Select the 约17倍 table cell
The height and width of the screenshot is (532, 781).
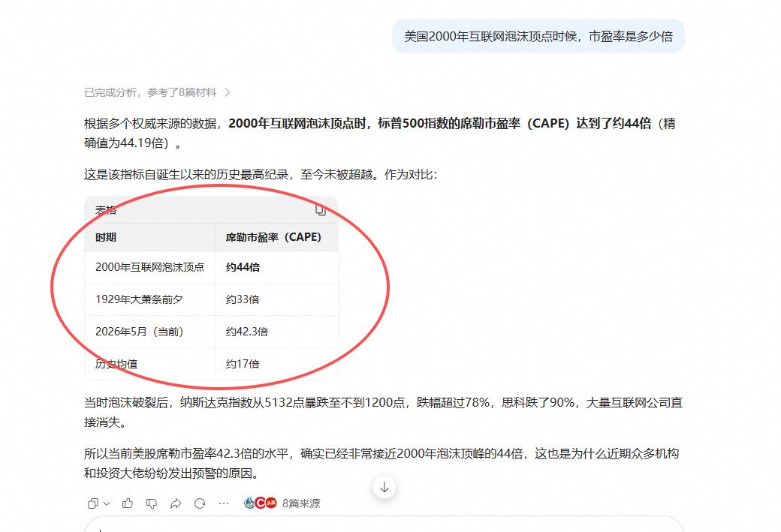(276, 364)
